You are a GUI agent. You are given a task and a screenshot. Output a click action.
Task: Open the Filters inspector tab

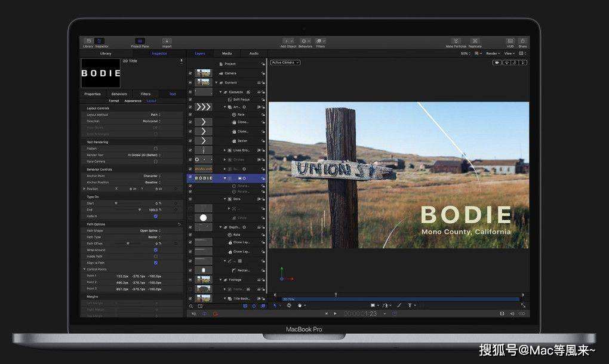146,94
